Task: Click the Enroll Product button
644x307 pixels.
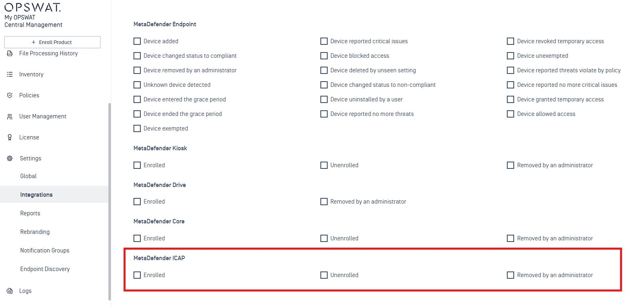Action: click(52, 42)
